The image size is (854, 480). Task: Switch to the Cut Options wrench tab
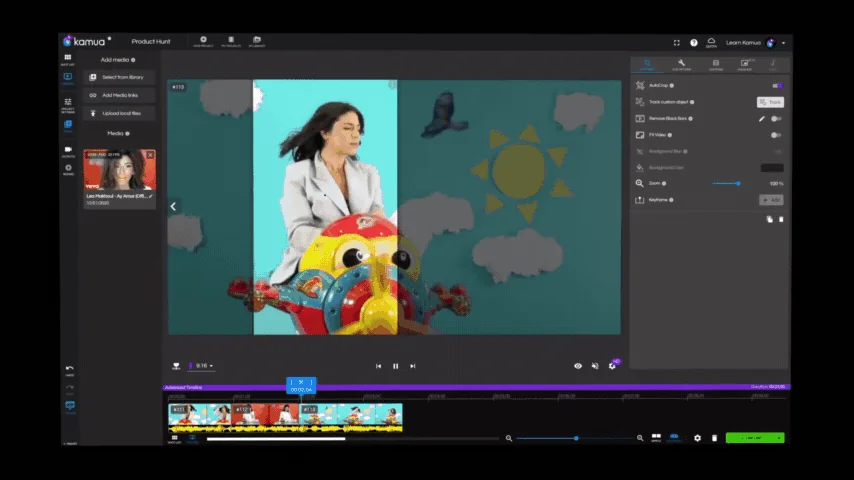coord(681,65)
